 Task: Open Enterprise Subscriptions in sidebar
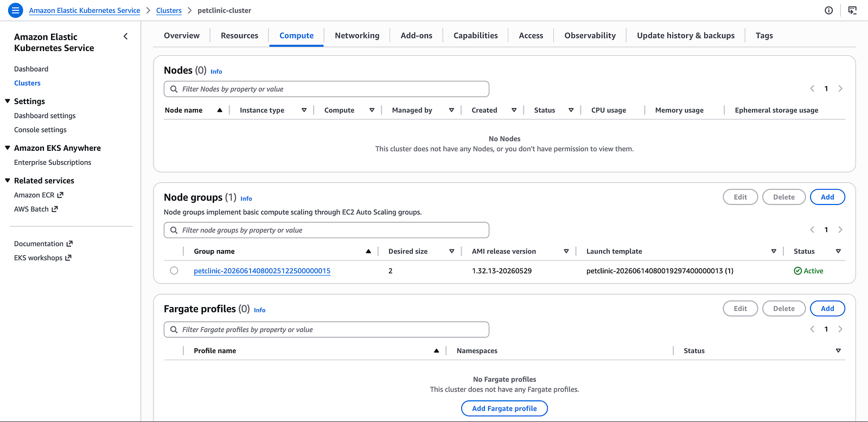(53, 162)
